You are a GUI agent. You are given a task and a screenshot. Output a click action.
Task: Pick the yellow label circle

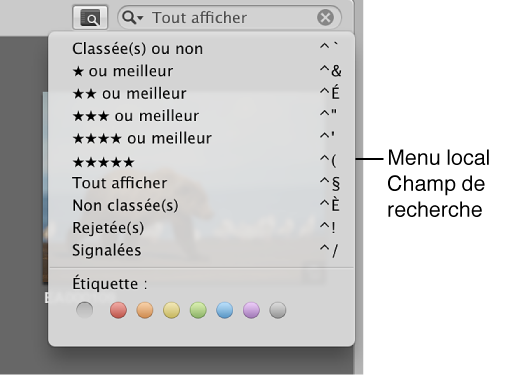coord(171,310)
